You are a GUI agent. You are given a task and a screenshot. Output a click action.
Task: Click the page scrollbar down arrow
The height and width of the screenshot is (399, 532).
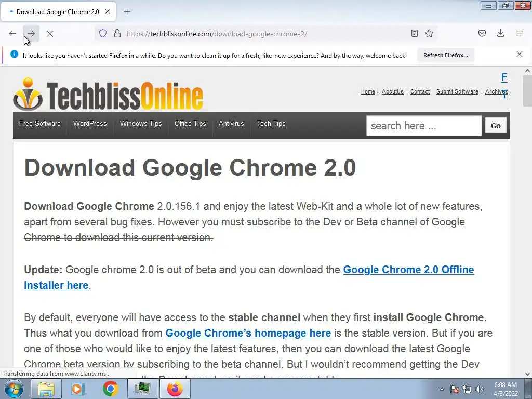527,374
